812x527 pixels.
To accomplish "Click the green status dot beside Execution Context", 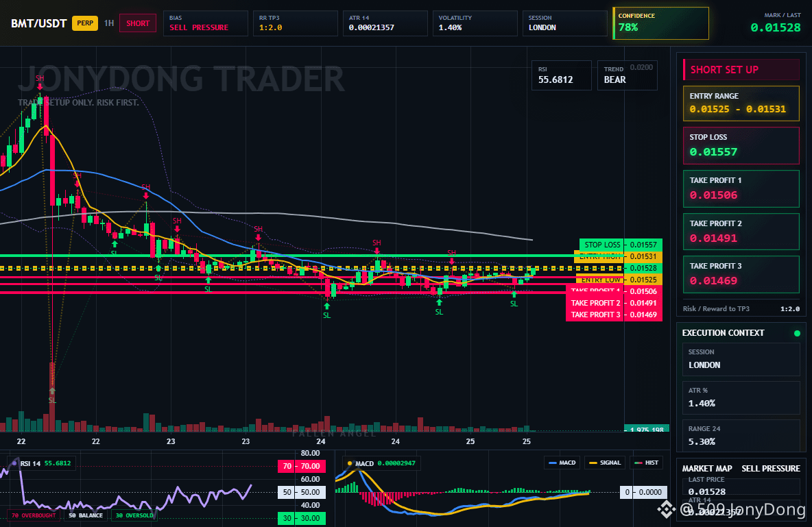I will point(797,333).
